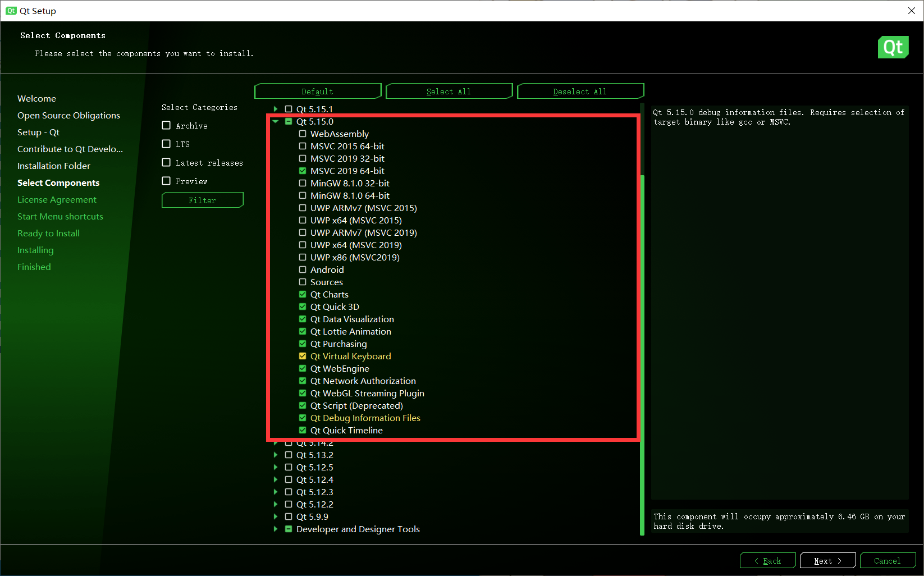Check UWP x86 (MSVC2019) box

303,257
